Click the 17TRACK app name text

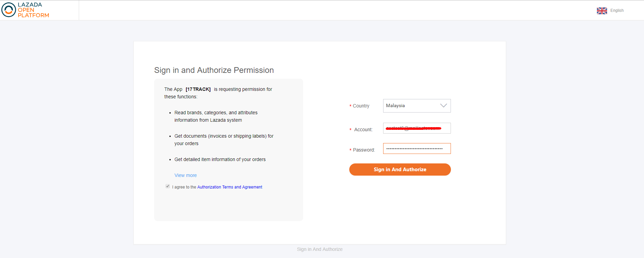pos(198,89)
